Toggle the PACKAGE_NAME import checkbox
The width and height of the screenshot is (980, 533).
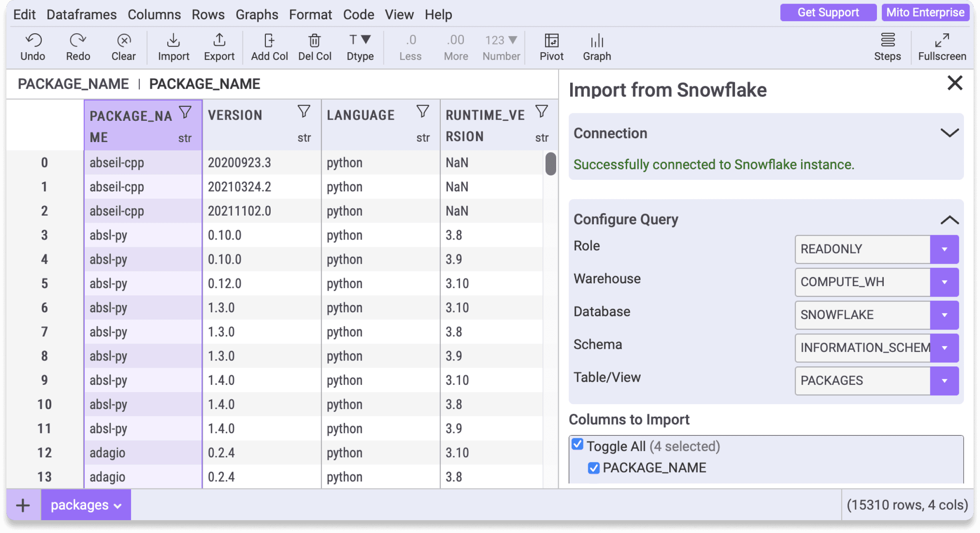pyautogui.click(x=593, y=467)
